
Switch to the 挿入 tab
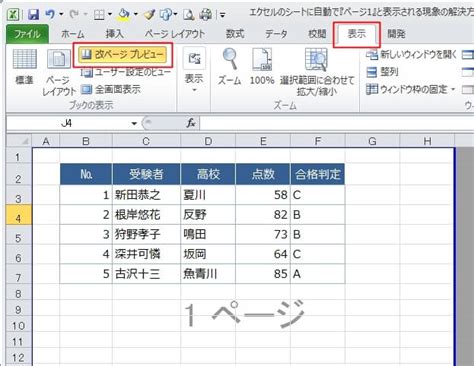114,34
